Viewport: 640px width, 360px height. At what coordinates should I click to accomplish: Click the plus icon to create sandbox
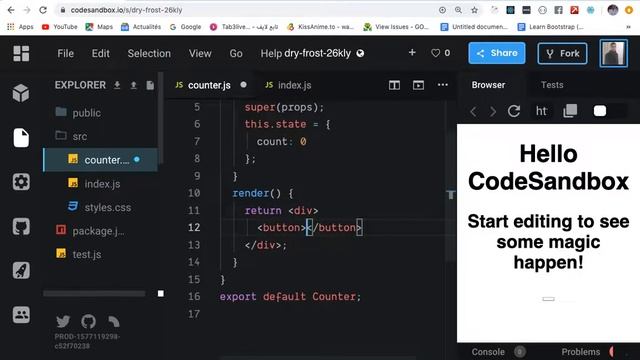click(412, 52)
